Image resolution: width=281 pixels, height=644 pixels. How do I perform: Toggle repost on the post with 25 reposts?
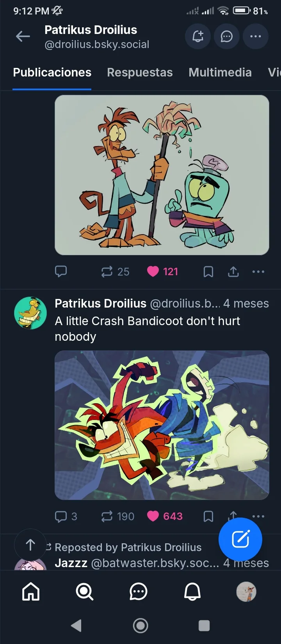(107, 272)
